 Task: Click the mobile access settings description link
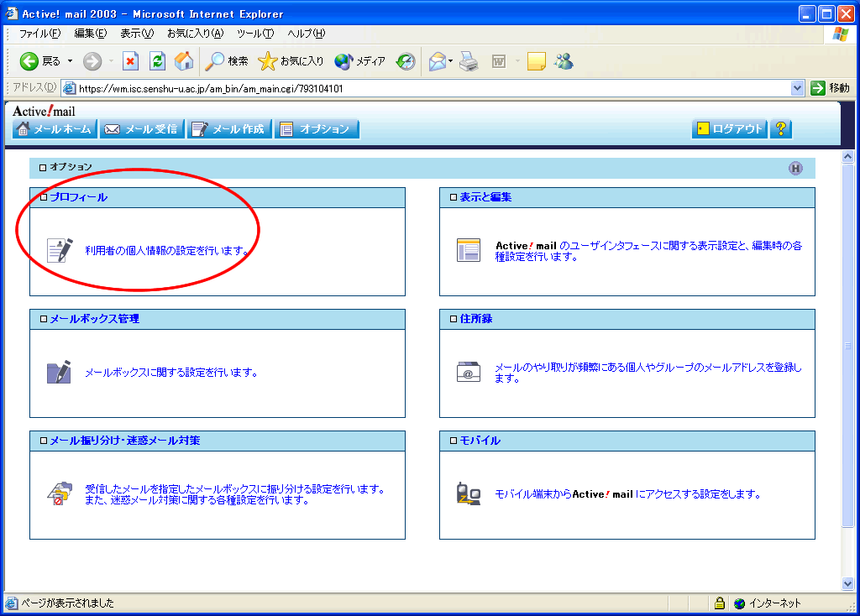[x=627, y=494]
